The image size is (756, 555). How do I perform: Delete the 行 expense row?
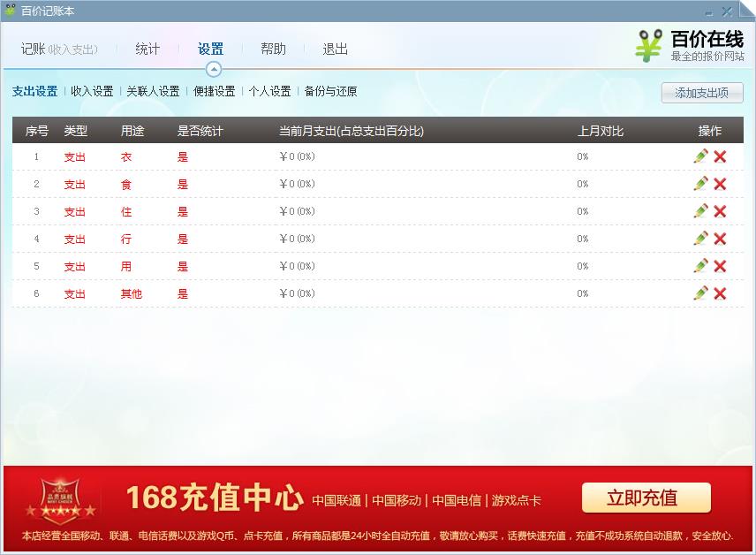[720, 239]
